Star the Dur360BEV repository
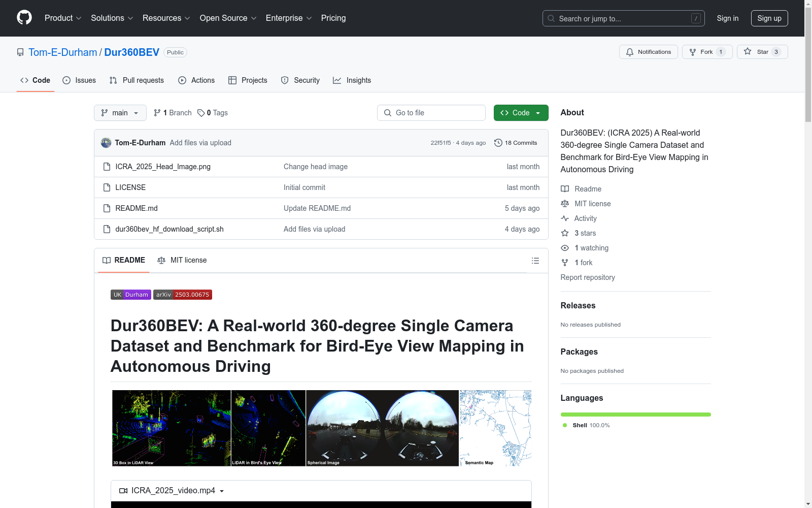This screenshot has width=812, height=508. (x=762, y=52)
